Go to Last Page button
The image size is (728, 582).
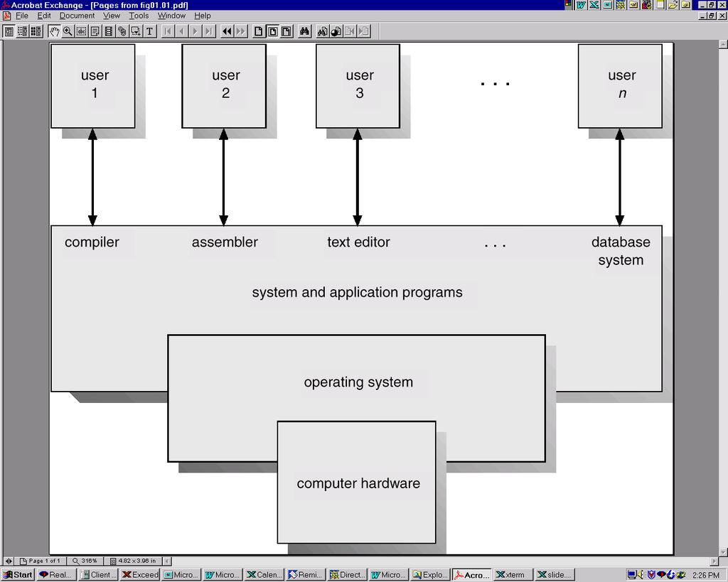coord(209,31)
